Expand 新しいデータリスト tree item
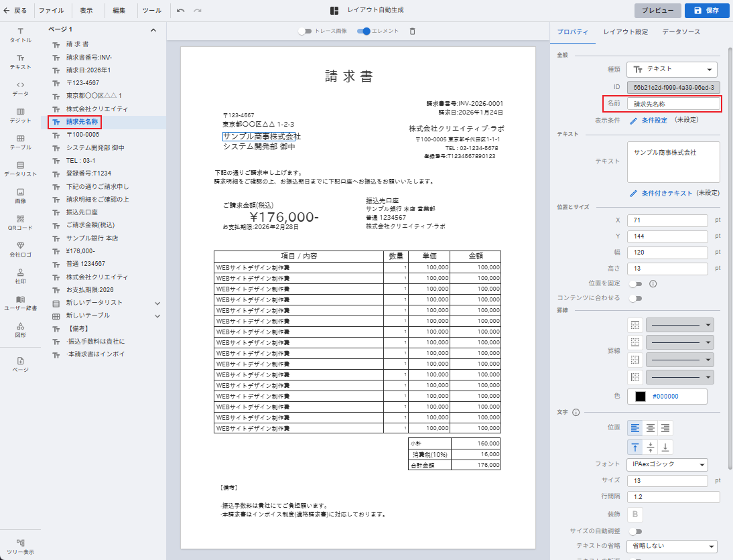733x560 pixels. pyautogui.click(x=157, y=303)
